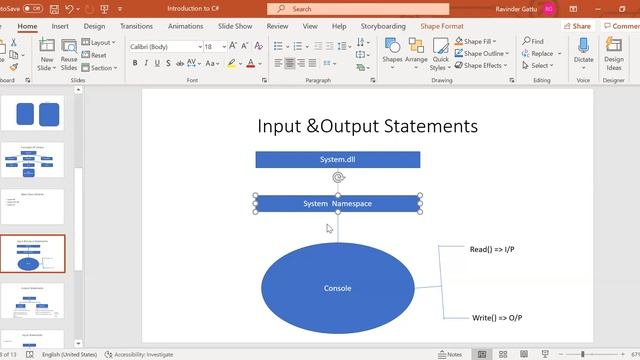The image size is (640, 360).
Task: Click the Replace button
Action: (538, 53)
